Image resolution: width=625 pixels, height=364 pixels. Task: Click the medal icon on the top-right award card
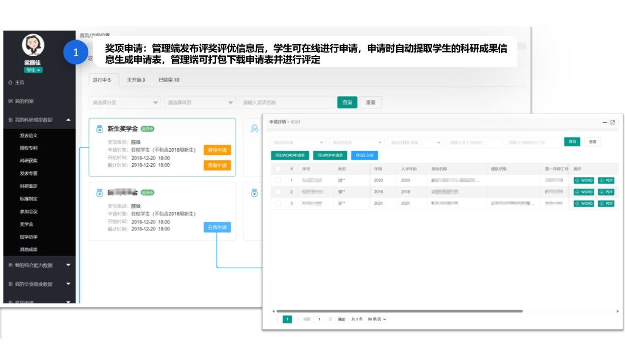coord(255,129)
